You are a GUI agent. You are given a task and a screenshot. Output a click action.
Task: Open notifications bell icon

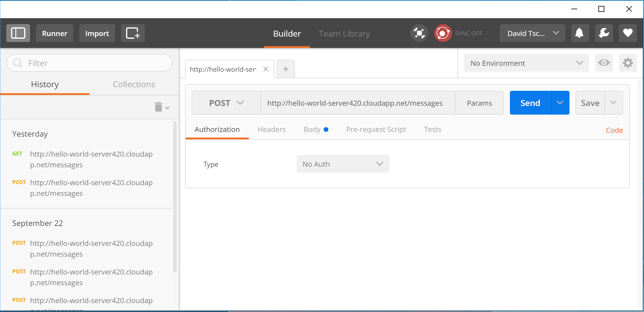(x=579, y=33)
